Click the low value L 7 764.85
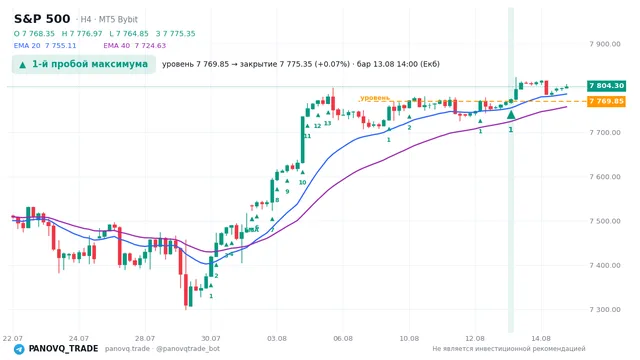This screenshot has height=360, width=640. [129, 33]
